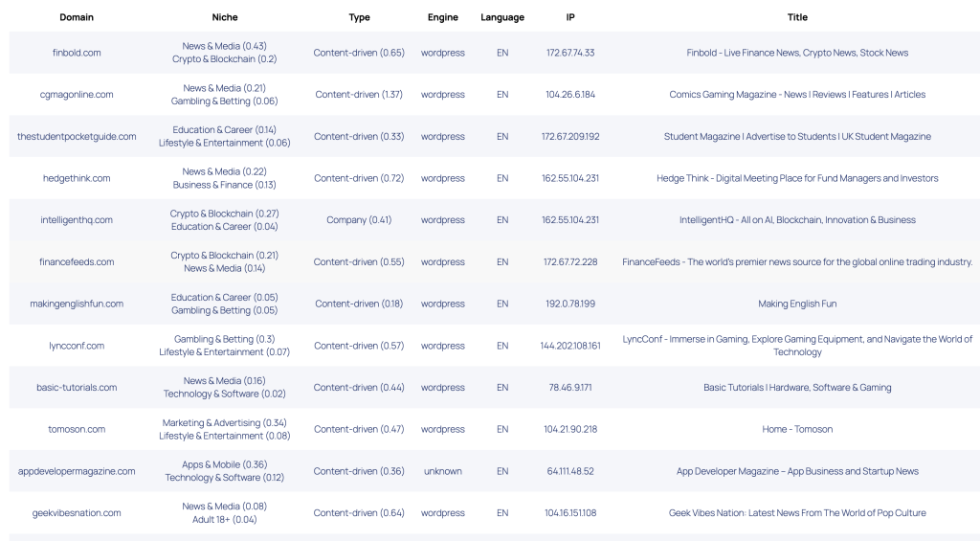Open the finbold.com domain

pos(77,53)
